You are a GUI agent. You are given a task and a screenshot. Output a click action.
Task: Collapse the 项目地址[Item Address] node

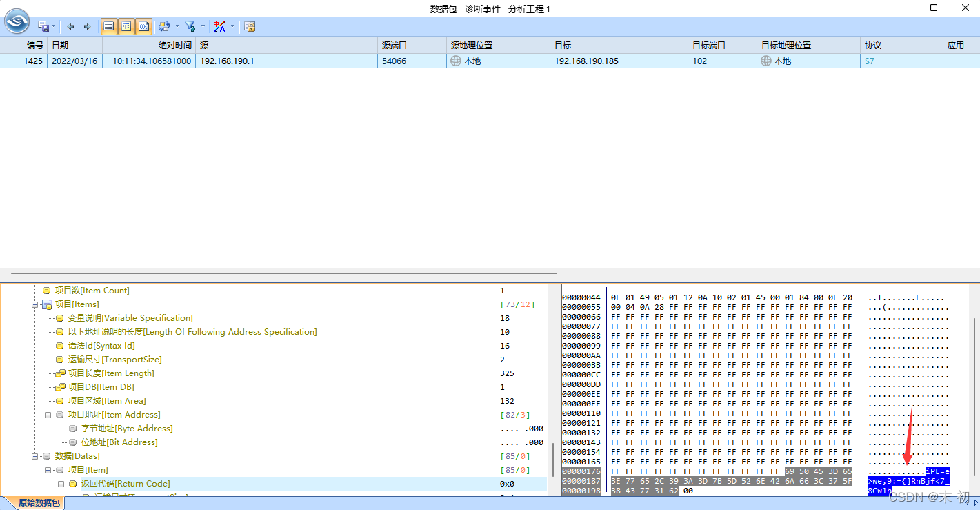click(48, 415)
